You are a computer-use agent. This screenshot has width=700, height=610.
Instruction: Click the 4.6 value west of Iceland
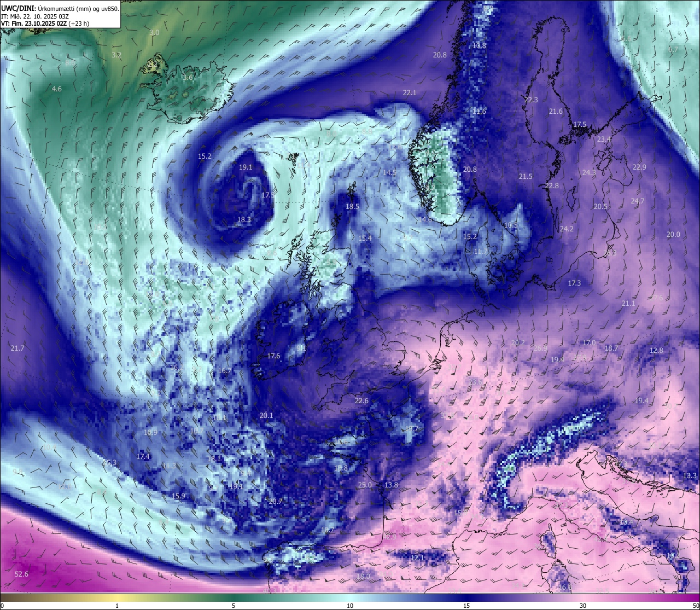tap(57, 89)
